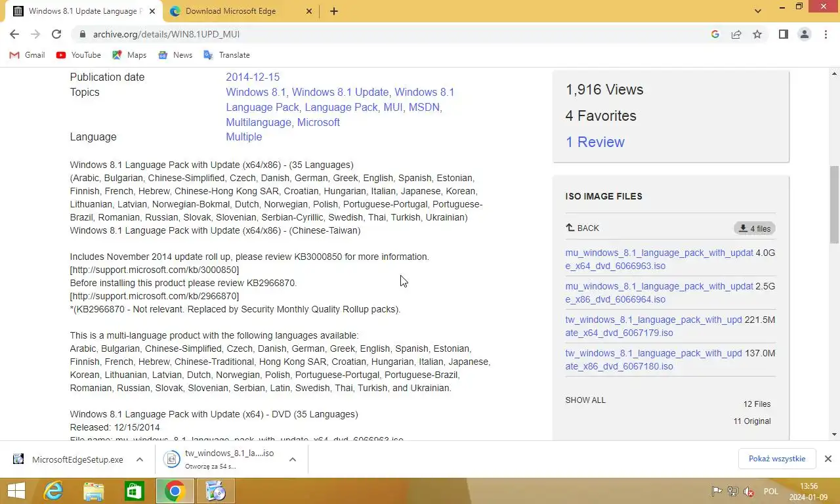Open the Multiple language link
The image size is (840, 504).
[244, 136]
